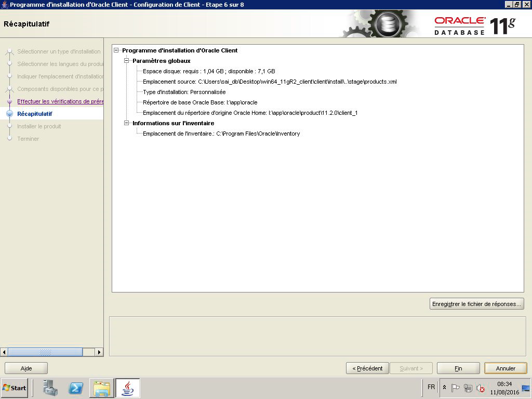
Task: Select the Type d'installation: Personnalisée row
Action: (184, 92)
